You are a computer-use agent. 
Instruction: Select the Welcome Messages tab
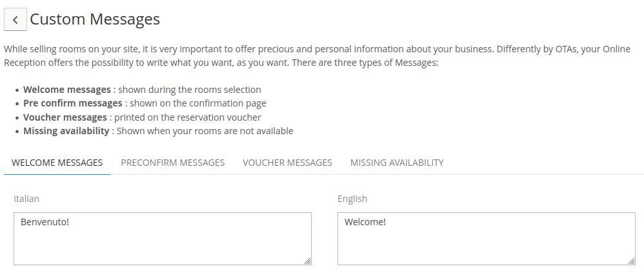coord(57,163)
